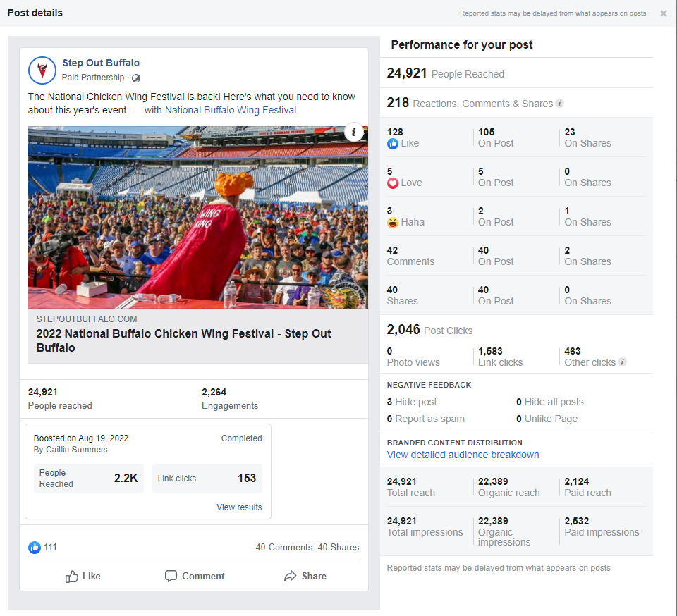Click 23 On Shares in the Like row
Image resolution: width=677 pixels, height=616 pixels.
tap(587, 137)
